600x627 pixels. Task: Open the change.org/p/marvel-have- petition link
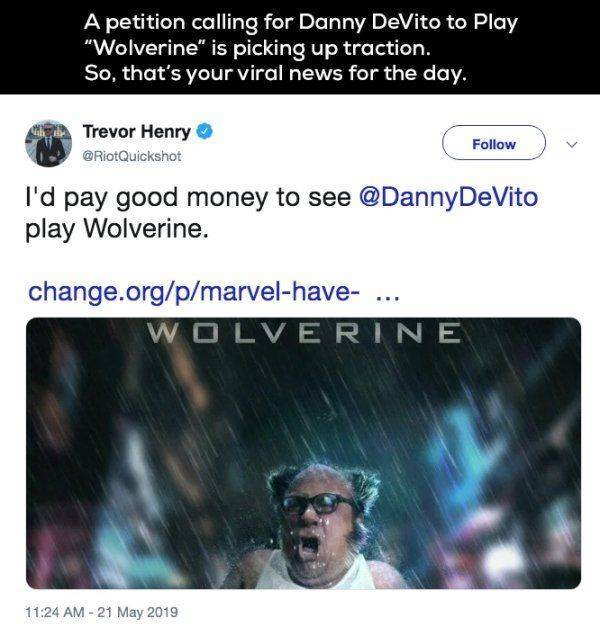(x=193, y=292)
